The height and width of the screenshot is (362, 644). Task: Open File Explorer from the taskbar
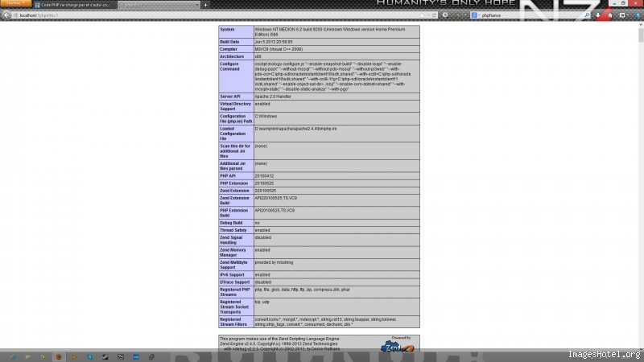(28, 357)
